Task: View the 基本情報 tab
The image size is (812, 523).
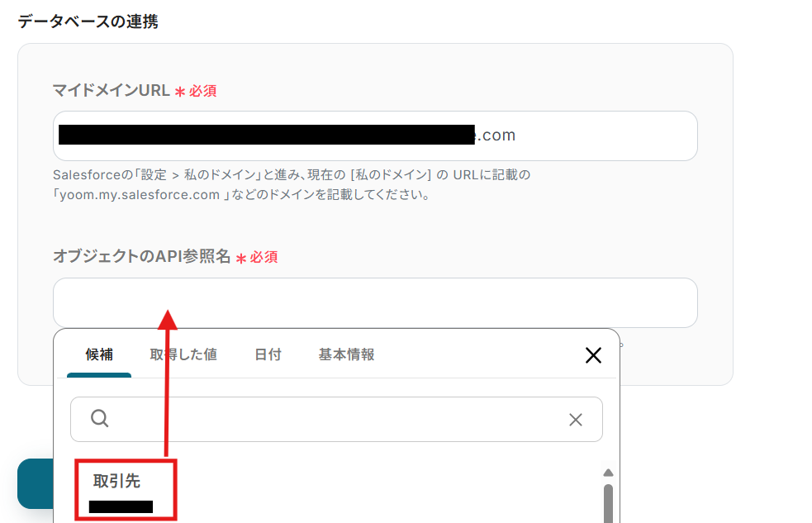Action: pyautogui.click(x=345, y=354)
